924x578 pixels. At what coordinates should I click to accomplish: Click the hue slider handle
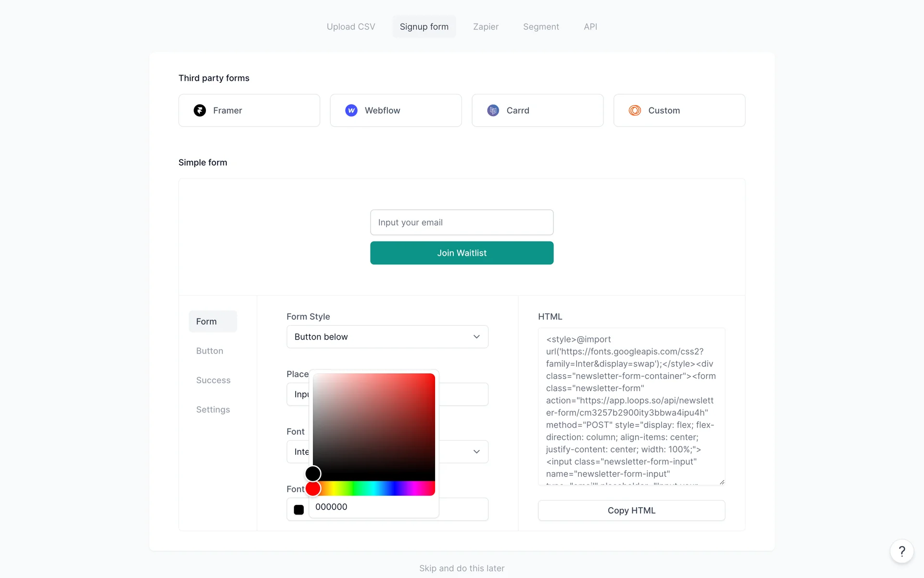point(313,488)
